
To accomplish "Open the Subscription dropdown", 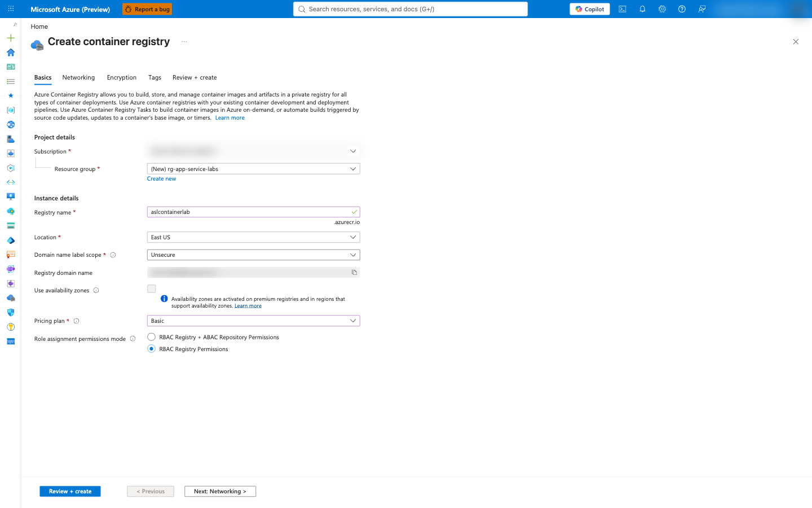I will click(253, 151).
